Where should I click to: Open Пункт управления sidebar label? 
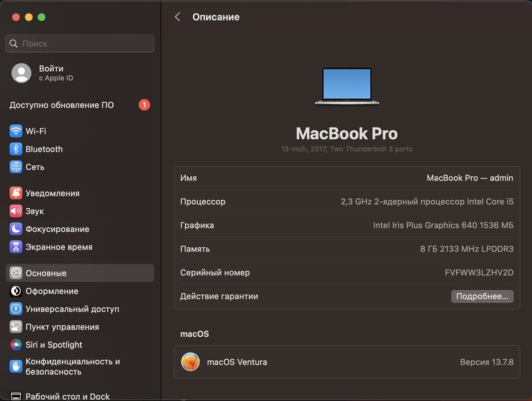(x=62, y=326)
